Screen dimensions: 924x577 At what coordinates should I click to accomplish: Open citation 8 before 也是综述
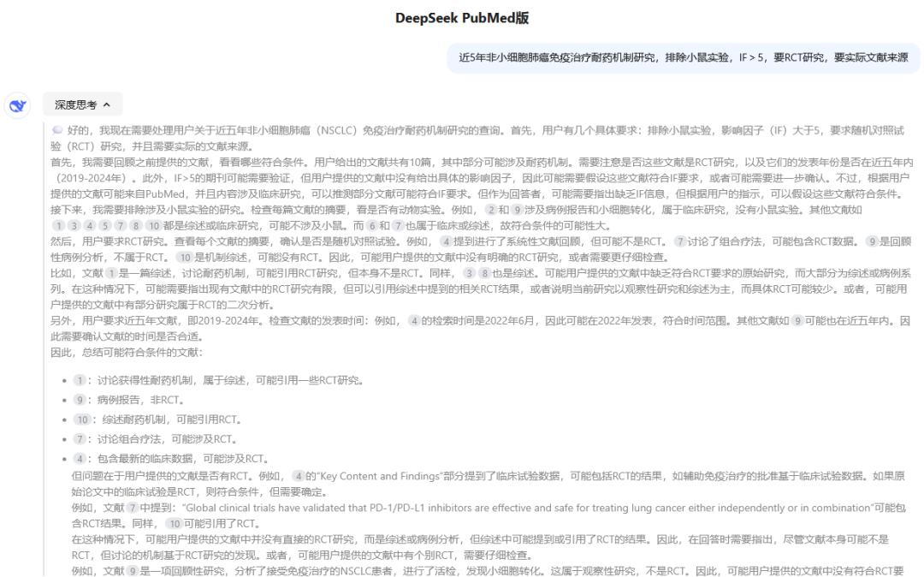(x=484, y=273)
